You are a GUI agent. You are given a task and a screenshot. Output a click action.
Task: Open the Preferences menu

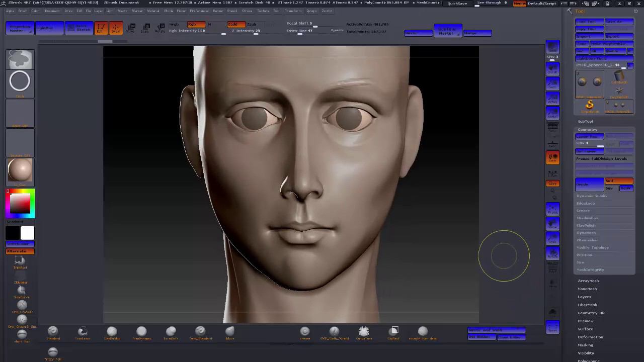point(199,11)
